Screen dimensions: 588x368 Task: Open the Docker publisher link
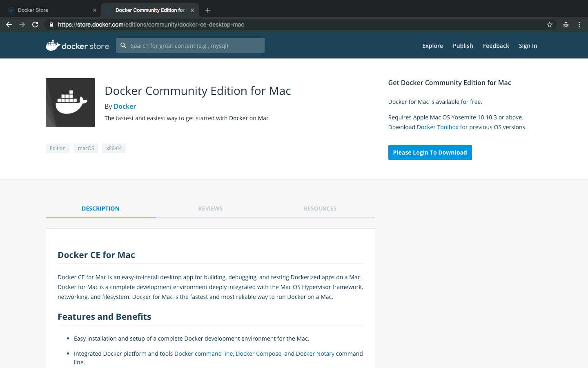(125, 106)
